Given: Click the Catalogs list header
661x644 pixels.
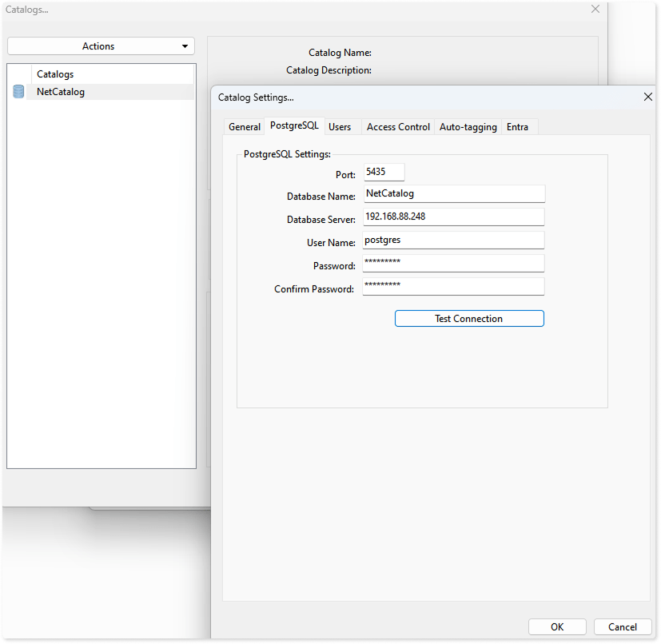Looking at the screenshot, I should click(112, 74).
